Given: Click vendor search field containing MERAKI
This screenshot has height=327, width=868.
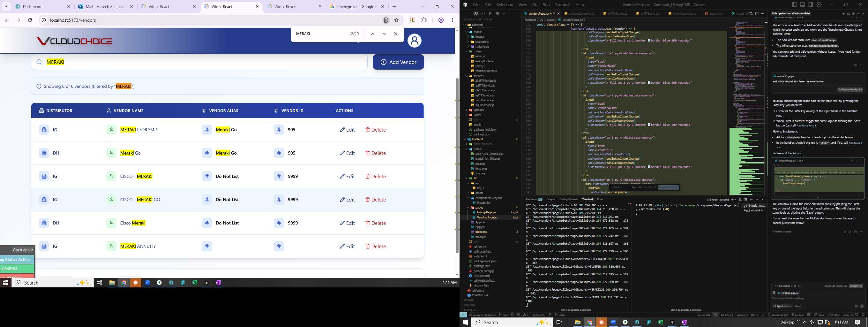Looking at the screenshot, I should coord(199,62).
